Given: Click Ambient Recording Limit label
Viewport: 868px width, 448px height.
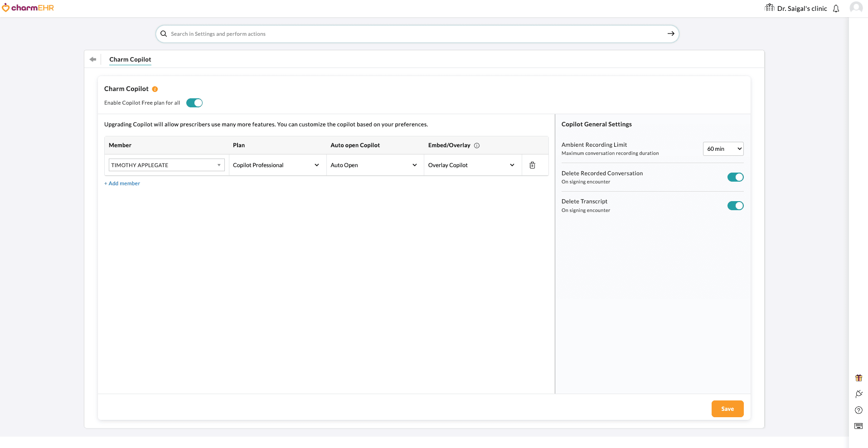Looking at the screenshot, I should click(594, 145).
